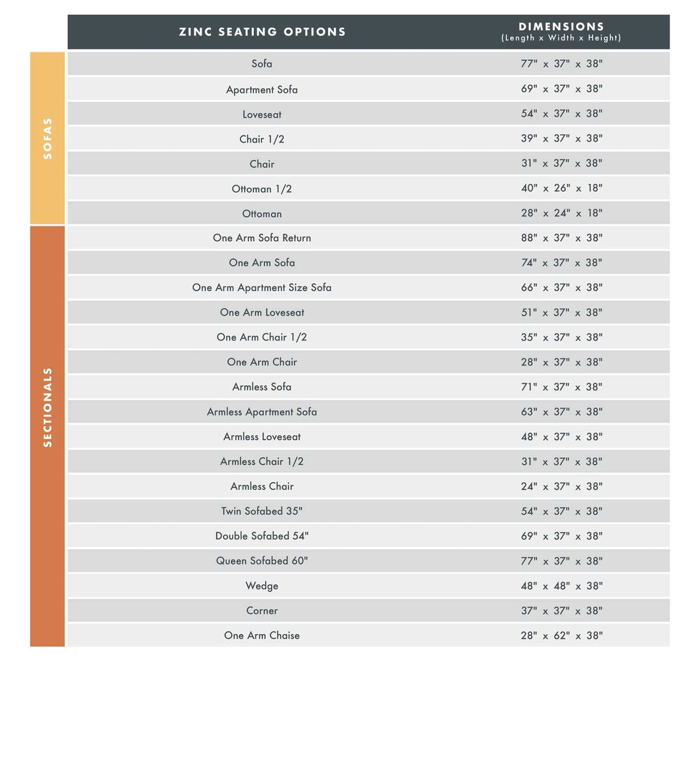This screenshot has width=700, height=761.
Task: Click the Wedge seating option
Action: coord(262,586)
